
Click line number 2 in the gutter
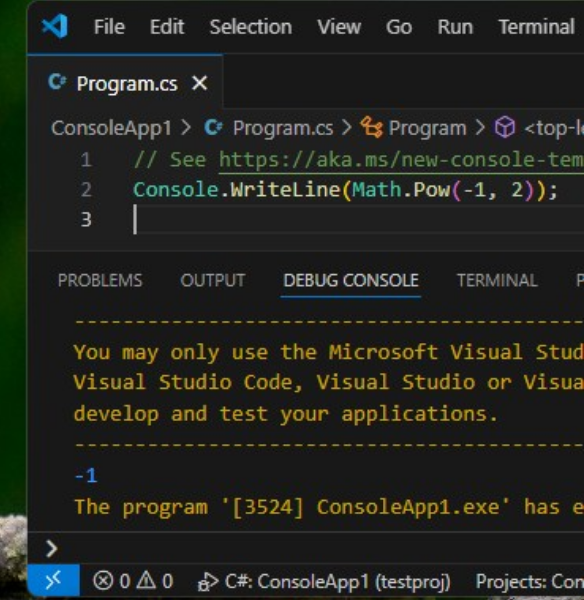pyautogui.click(x=86, y=190)
